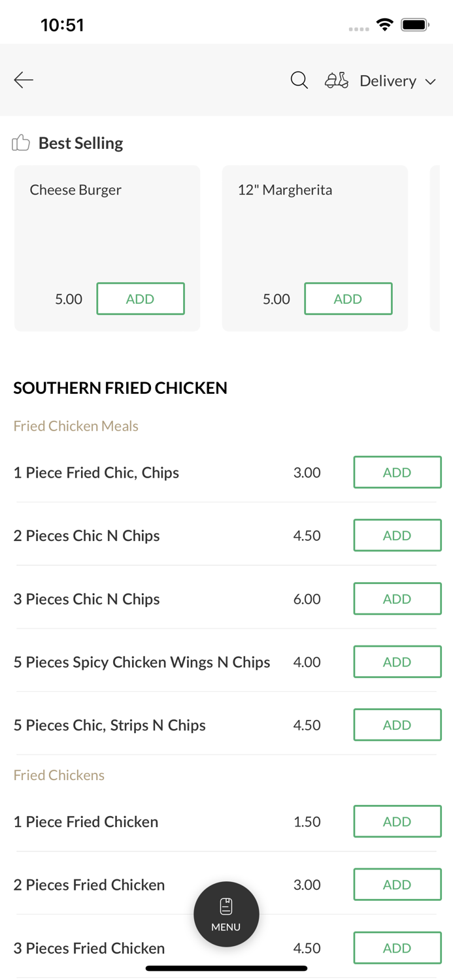Add 1 Piece Fried Chicken
Viewport: 453px width, 980px height.
click(x=397, y=821)
